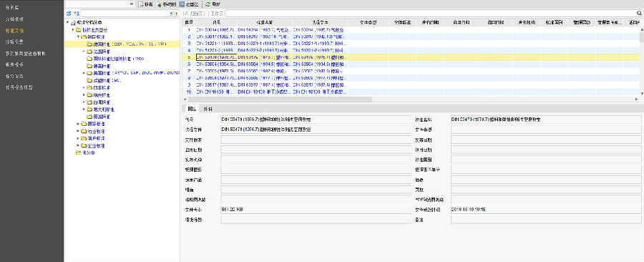Click the blue refresh icon above the tree
Screen dimensions: 644x262
[x=69, y=14]
